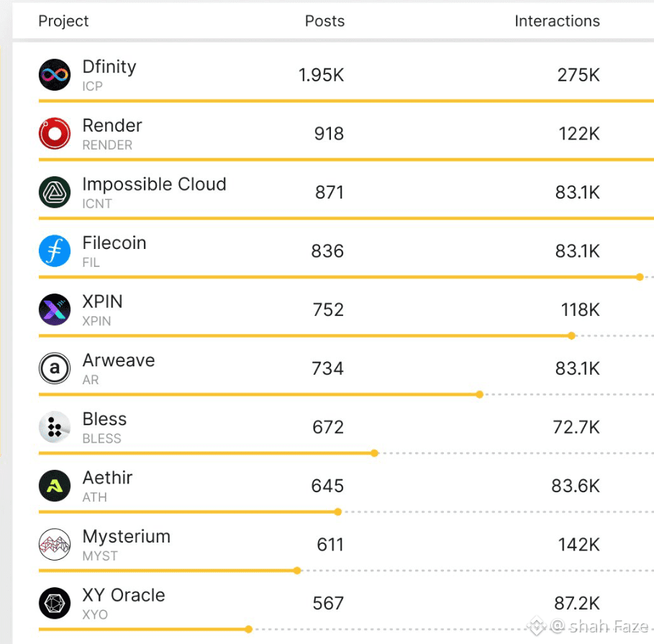Image resolution: width=654 pixels, height=644 pixels.
Task: Click the XY Oracle gem logo
Action: pos(53,603)
